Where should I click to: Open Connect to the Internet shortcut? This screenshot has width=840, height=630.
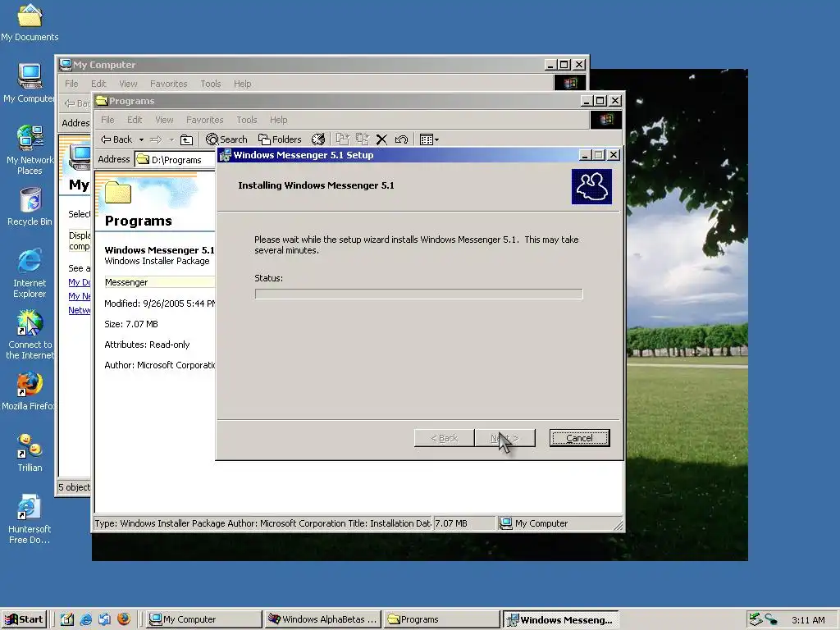(x=30, y=335)
